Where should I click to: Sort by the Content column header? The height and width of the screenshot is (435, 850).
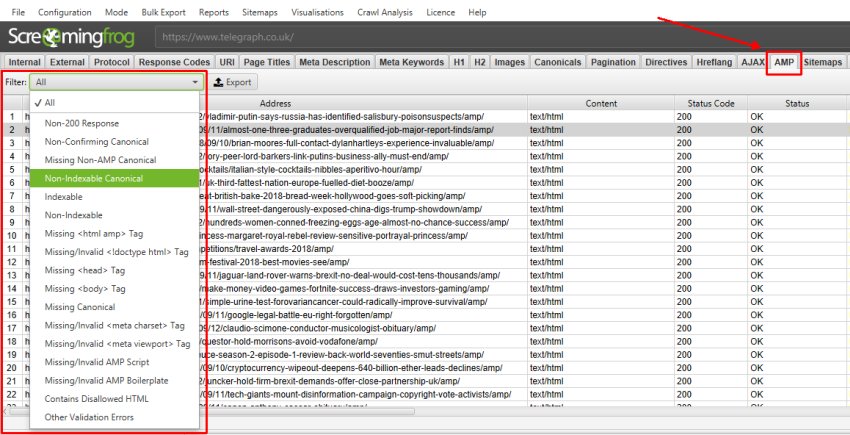tap(601, 104)
